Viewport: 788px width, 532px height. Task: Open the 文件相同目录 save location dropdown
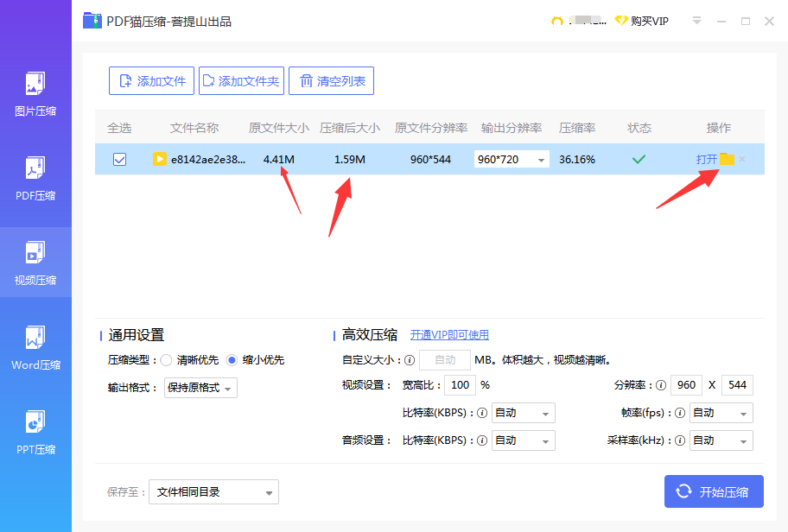point(213,491)
